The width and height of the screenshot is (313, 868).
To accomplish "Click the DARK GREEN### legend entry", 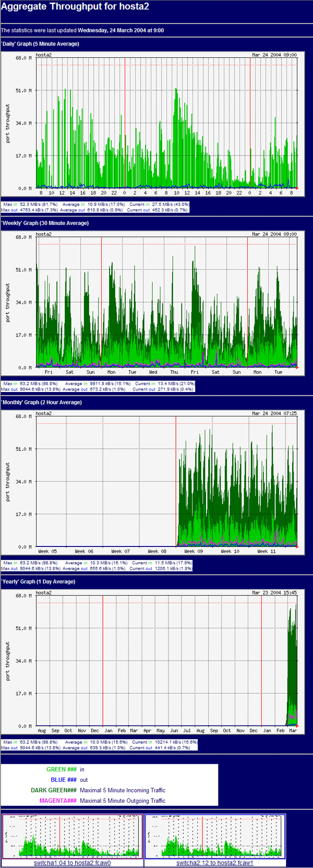I will [53, 790].
